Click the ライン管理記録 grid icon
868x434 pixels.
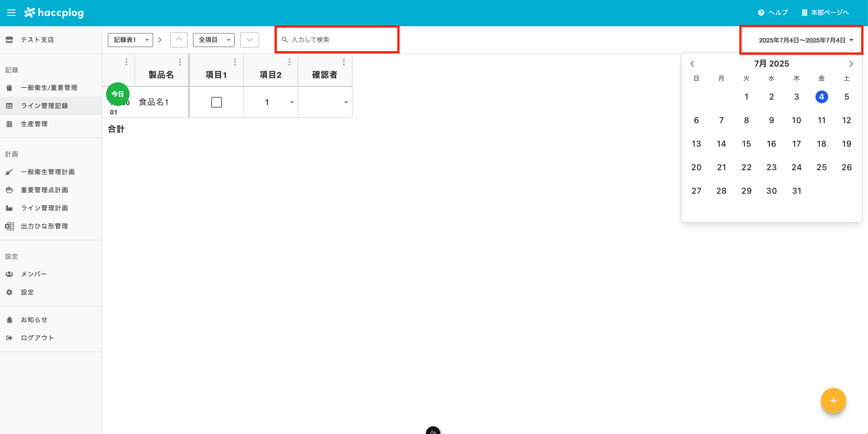coord(10,105)
